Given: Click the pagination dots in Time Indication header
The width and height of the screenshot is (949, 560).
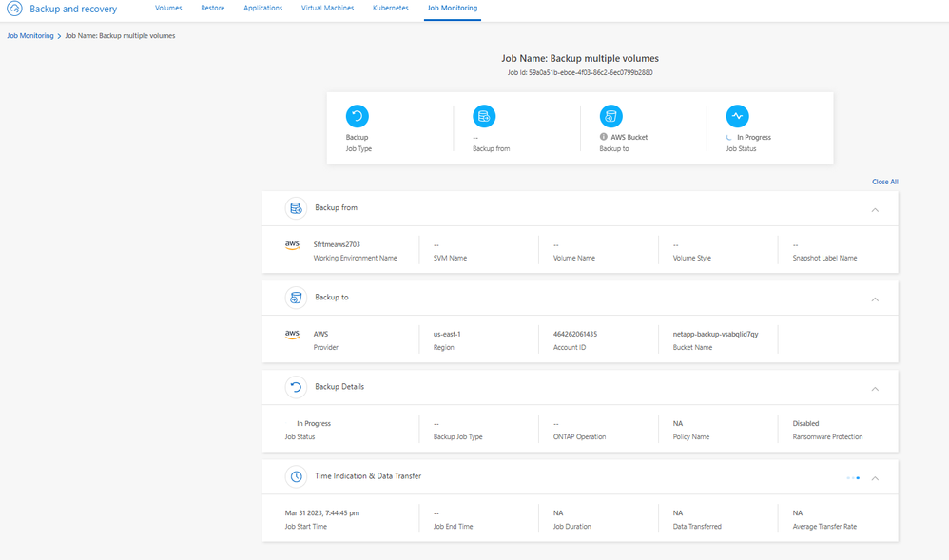Looking at the screenshot, I should pos(853,478).
